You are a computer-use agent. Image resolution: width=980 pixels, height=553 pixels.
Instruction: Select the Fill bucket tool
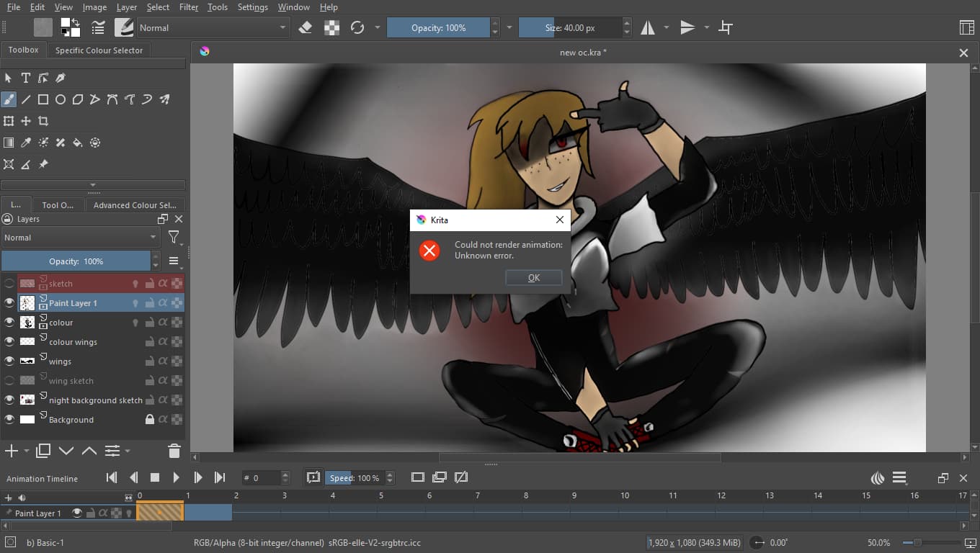(78, 143)
